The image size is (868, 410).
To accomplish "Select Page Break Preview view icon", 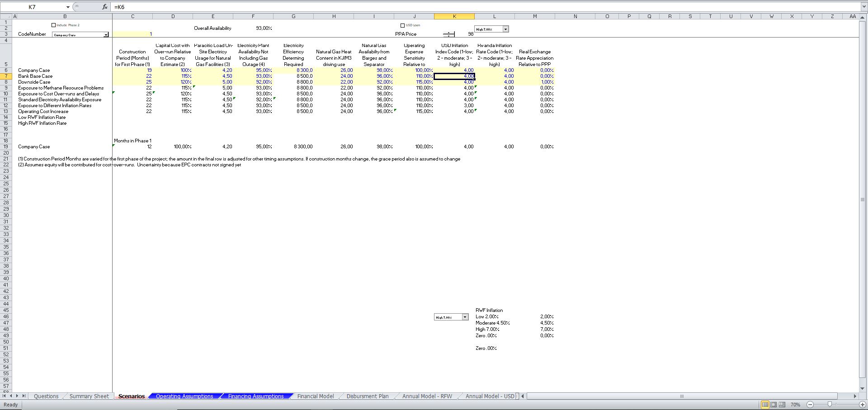I will 782,405.
